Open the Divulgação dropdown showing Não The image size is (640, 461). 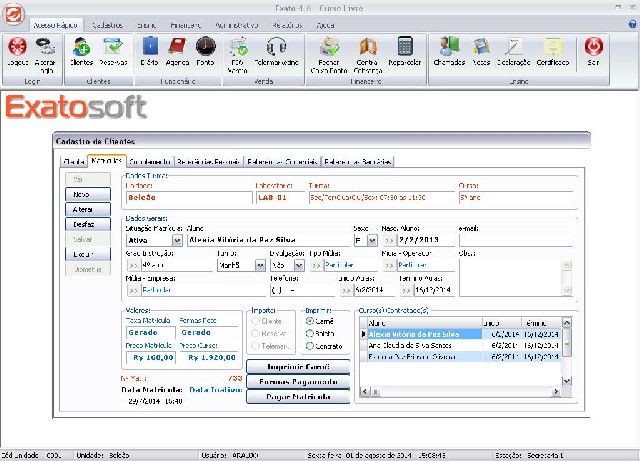[299, 265]
